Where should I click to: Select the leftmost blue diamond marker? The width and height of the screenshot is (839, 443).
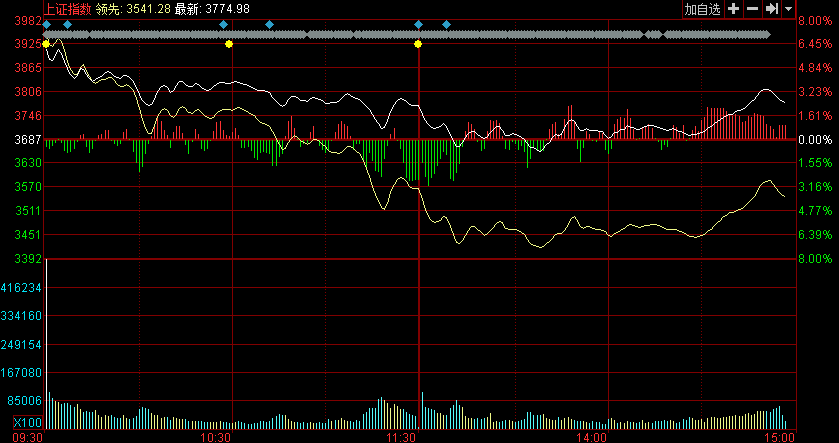click(46, 23)
